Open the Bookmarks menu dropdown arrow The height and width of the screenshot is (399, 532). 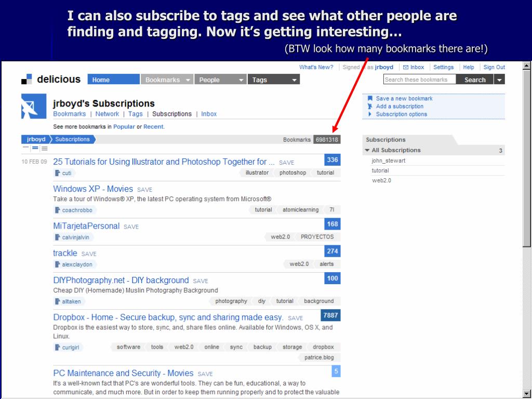[x=188, y=80]
